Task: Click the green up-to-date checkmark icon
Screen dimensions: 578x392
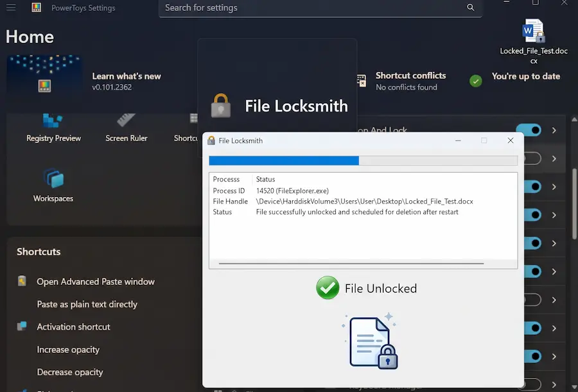Action: [x=475, y=81]
